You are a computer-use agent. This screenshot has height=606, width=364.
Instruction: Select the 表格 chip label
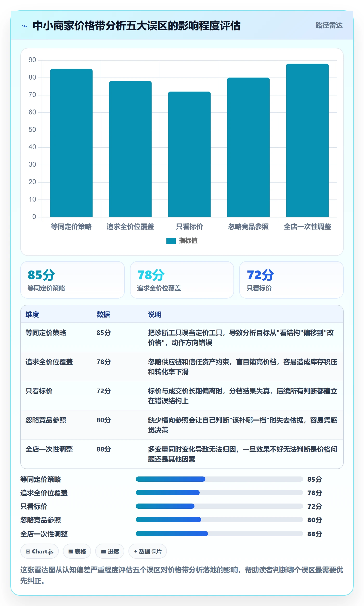click(80, 551)
